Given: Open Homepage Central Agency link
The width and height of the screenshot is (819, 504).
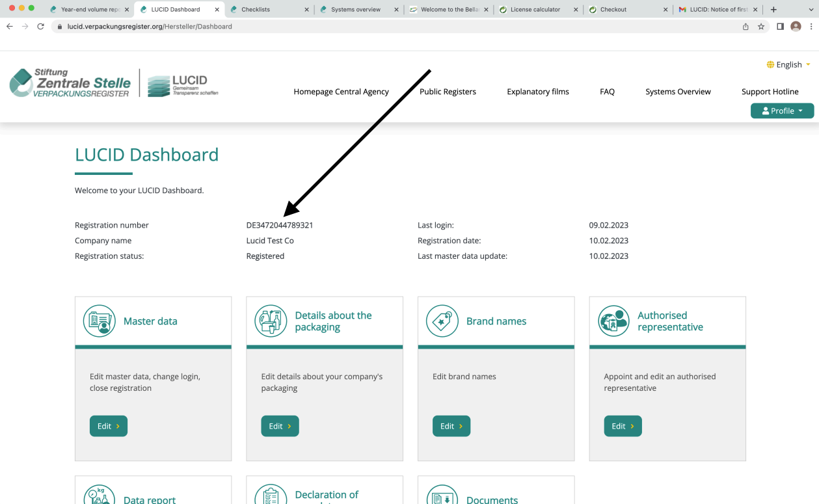Looking at the screenshot, I should [341, 92].
